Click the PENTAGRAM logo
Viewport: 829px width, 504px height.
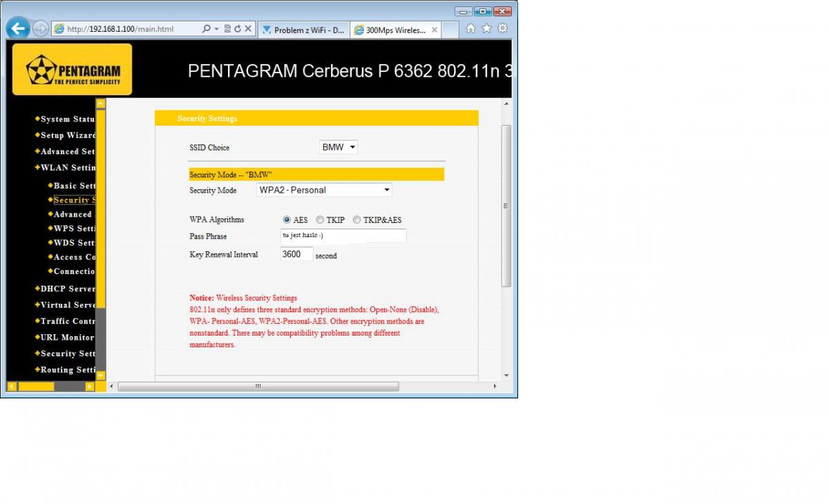pos(72,69)
